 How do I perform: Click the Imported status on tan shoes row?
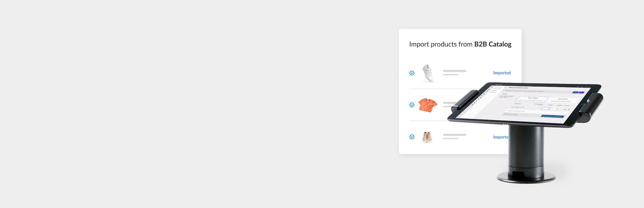tap(501, 137)
